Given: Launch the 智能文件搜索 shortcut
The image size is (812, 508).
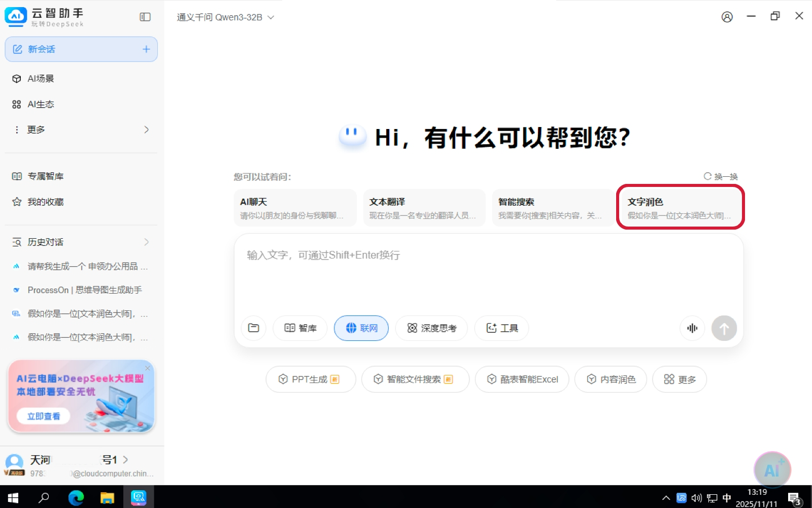Looking at the screenshot, I should [415, 379].
